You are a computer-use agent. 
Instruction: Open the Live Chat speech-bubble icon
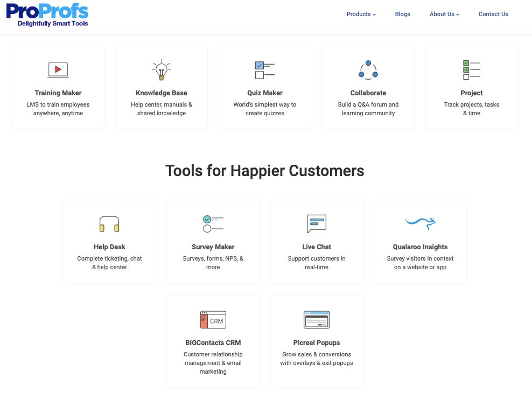pos(317,223)
